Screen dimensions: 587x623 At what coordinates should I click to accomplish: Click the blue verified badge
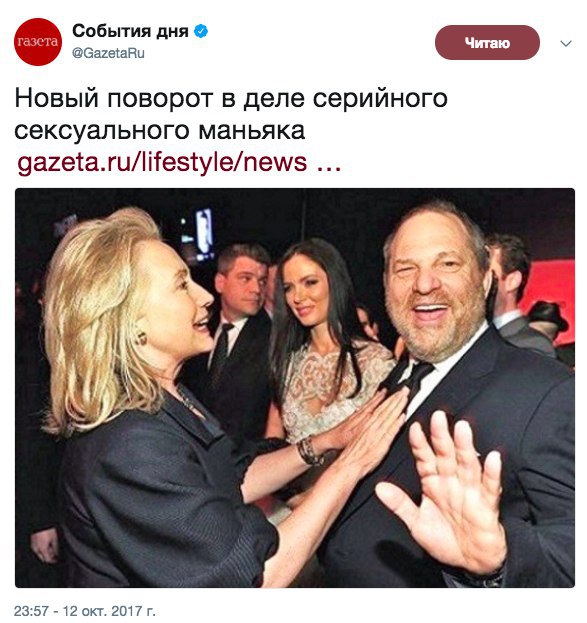[201, 31]
